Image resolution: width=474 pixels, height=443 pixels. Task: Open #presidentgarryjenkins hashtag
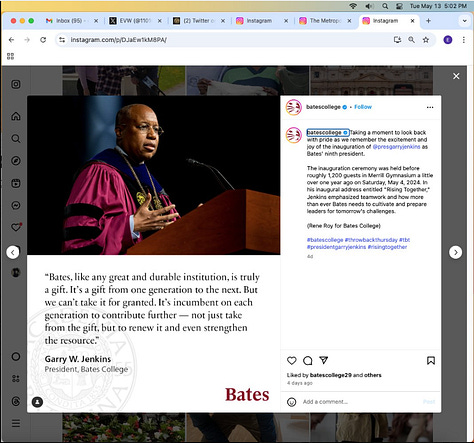[x=336, y=247]
